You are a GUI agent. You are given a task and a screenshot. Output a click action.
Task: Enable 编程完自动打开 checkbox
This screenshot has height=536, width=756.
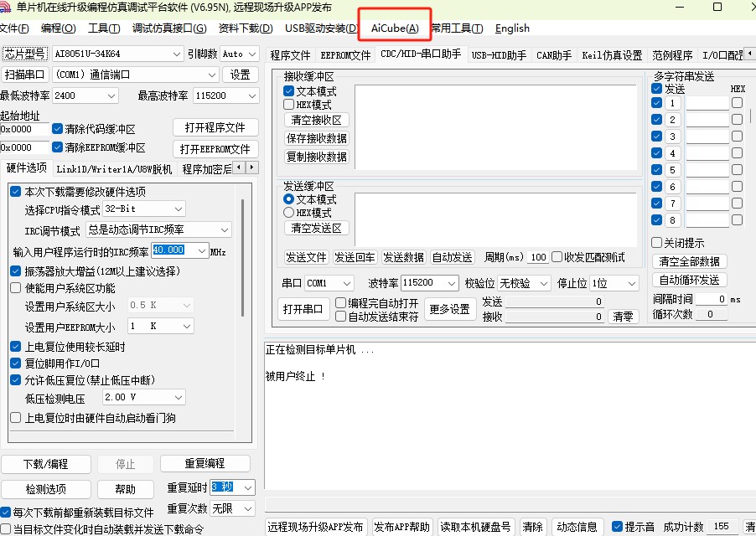(340, 302)
